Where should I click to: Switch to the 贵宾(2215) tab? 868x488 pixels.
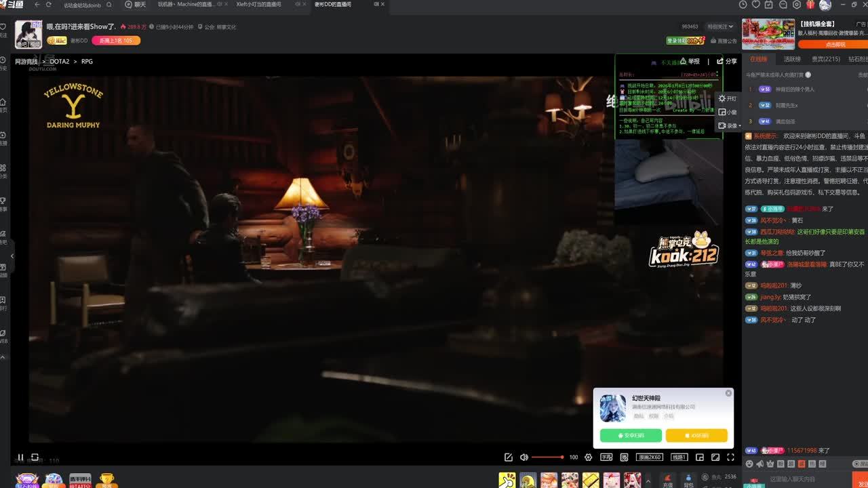[x=825, y=60]
